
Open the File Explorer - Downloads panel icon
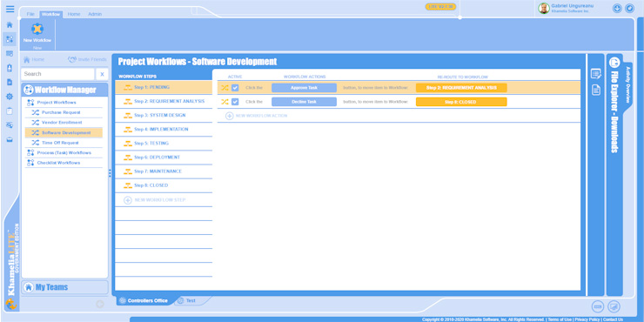coord(614,63)
